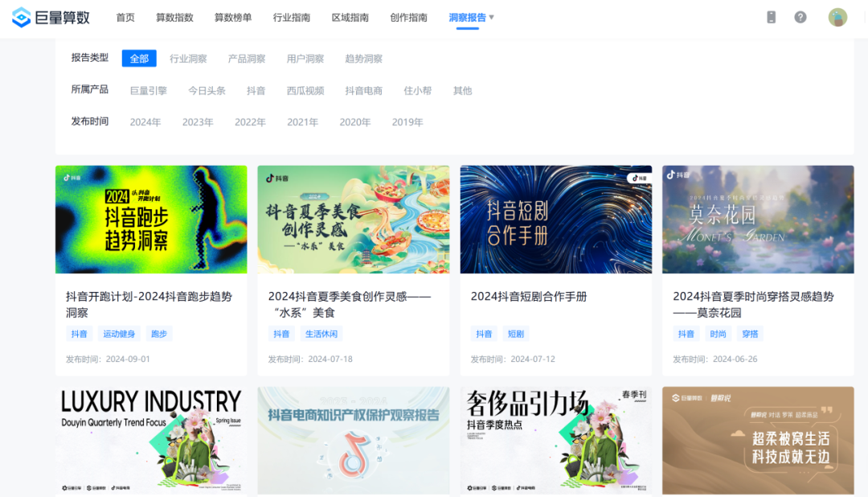Choose 2023年 publish time filter

pyautogui.click(x=198, y=122)
